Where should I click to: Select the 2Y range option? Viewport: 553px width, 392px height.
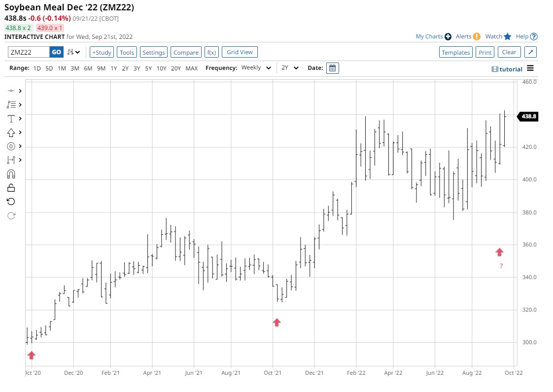coord(125,68)
